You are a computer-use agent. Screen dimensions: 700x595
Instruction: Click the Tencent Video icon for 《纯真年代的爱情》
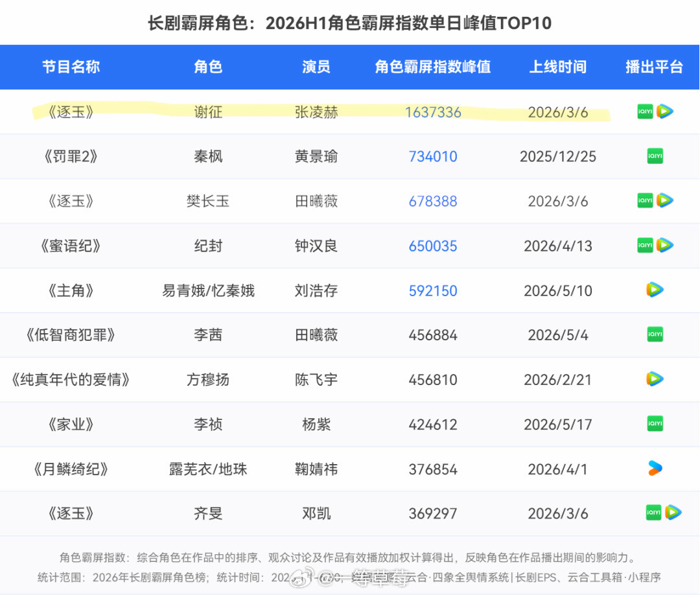pyautogui.click(x=655, y=379)
